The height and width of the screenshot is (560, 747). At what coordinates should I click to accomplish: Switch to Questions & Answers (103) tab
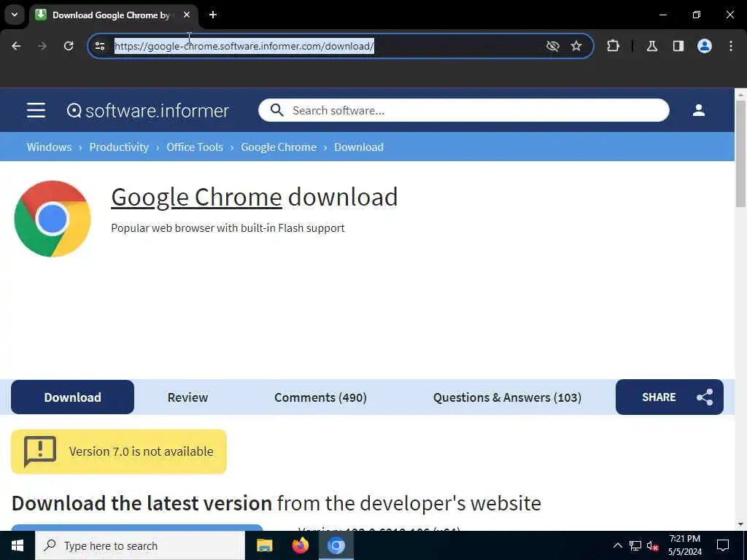pyautogui.click(x=508, y=397)
